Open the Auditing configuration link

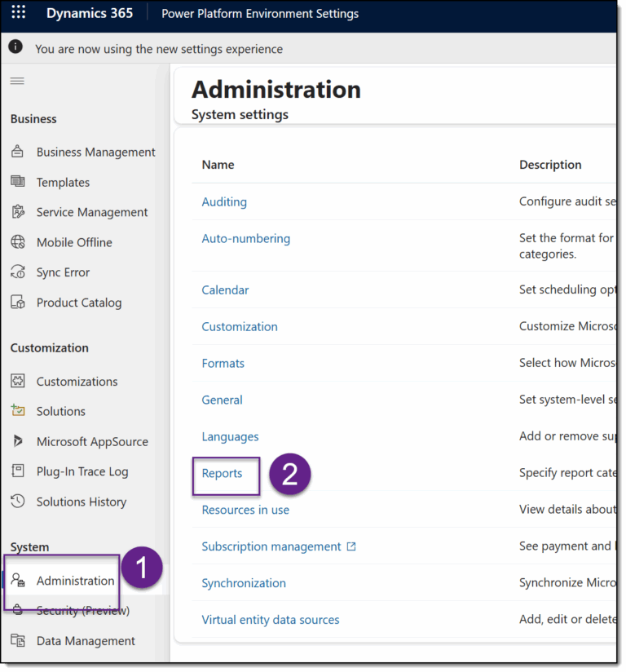[224, 201]
